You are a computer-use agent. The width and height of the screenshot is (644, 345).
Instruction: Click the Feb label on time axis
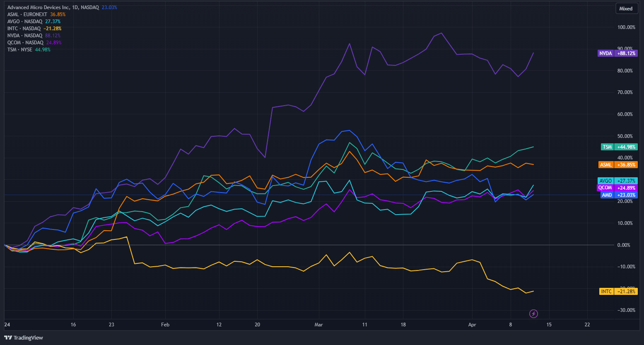point(165,325)
